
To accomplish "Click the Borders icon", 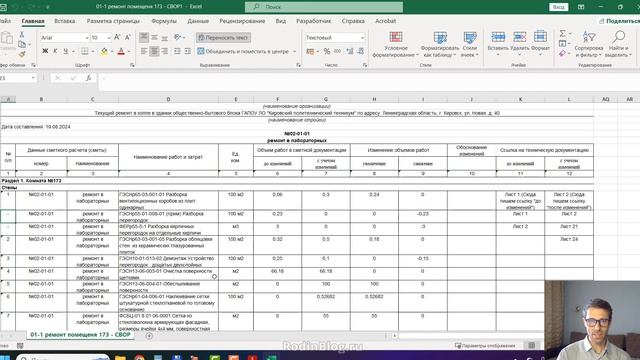I will 84,51.
